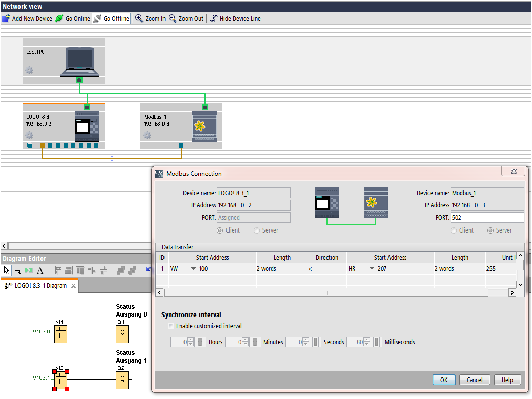Click the Add New Device toolbar icon
532x399 pixels.
click(x=6, y=18)
